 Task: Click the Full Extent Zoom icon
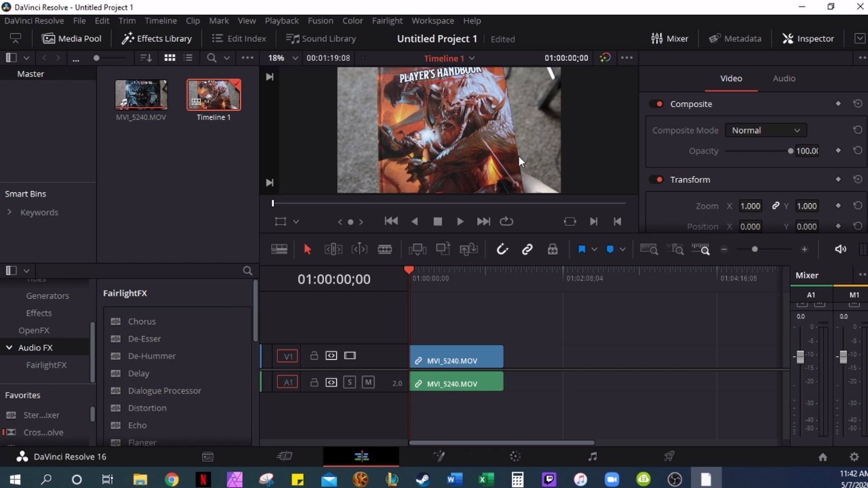coord(649,249)
